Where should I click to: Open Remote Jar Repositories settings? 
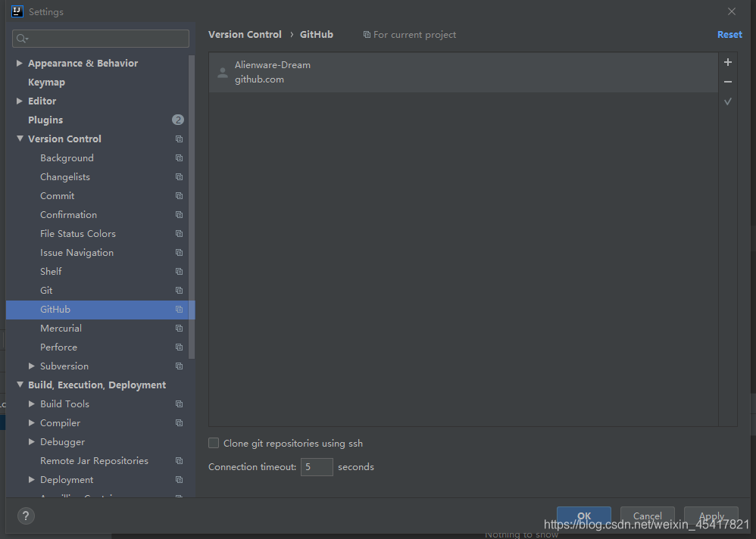(x=94, y=460)
